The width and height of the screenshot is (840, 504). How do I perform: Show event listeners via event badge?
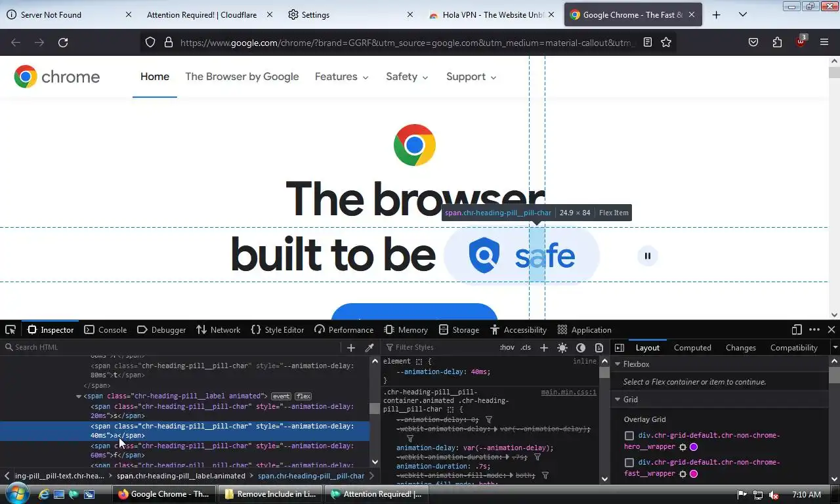click(x=281, y=396)
